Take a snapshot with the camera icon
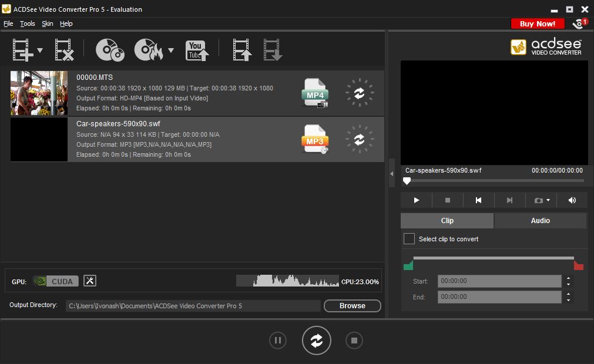 (539, 200)
